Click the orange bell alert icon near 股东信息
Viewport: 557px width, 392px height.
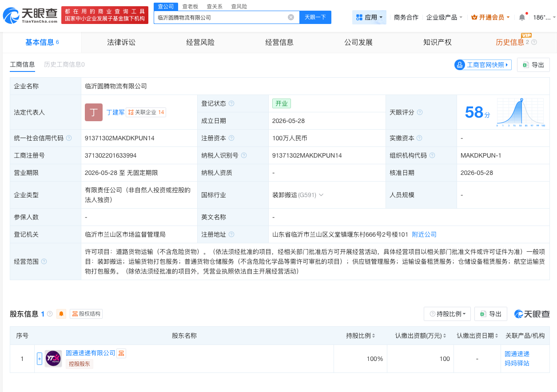click(x=61, y=314)
